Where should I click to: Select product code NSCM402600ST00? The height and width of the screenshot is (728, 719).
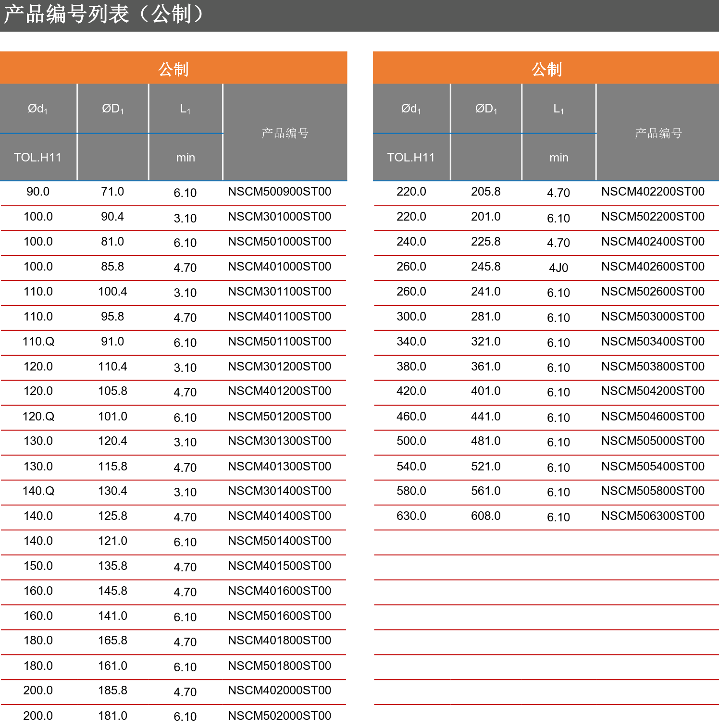point(653,267)
